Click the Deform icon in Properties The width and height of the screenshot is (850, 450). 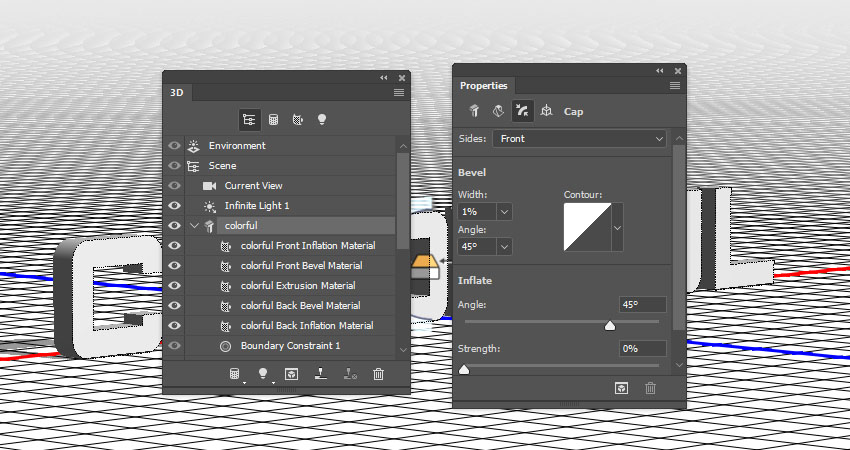[496, 111]
